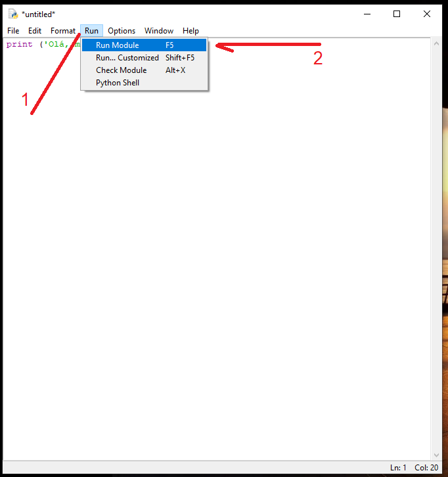Open the Options menu

pyautogui.click(x=122, y=31)
